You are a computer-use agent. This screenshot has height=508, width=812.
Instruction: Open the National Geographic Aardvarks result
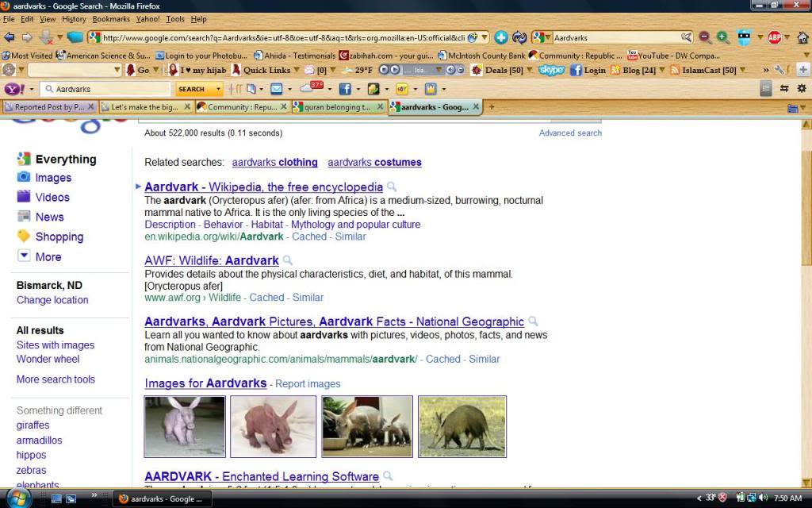[x=334, y=322]
